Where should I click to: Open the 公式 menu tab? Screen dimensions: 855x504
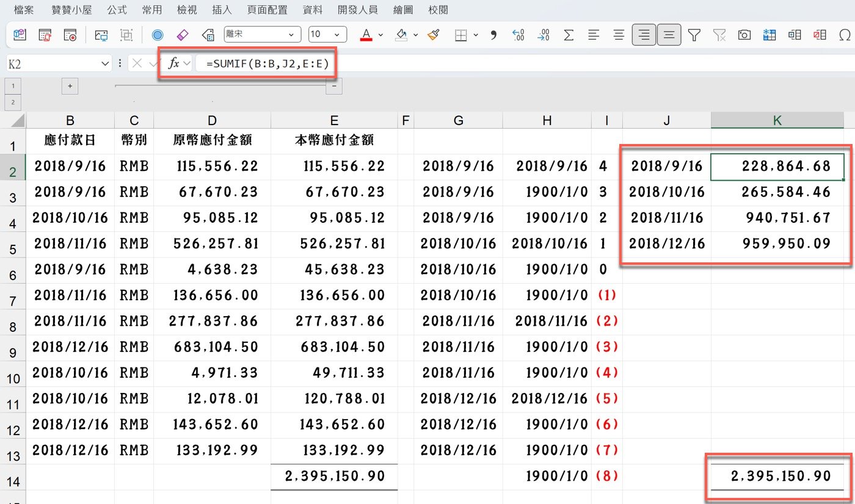pos(117,10)
